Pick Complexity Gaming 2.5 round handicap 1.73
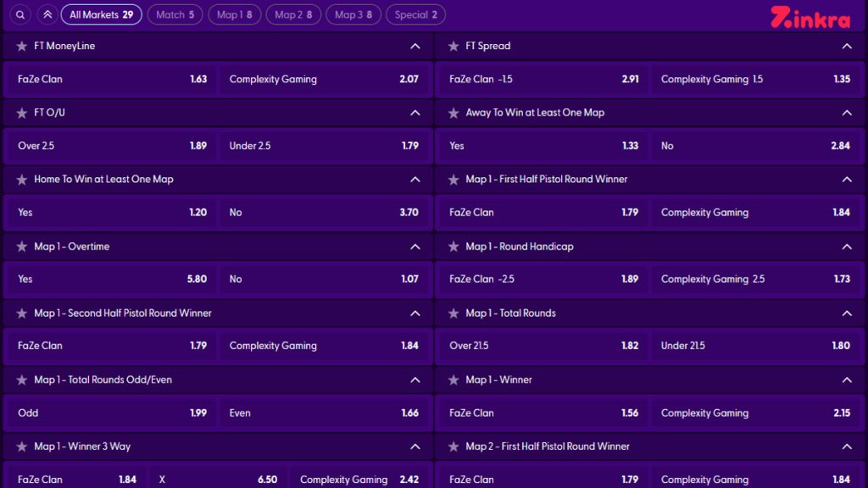Viewport: 868px width, 488px height. (x=756, y=280)
